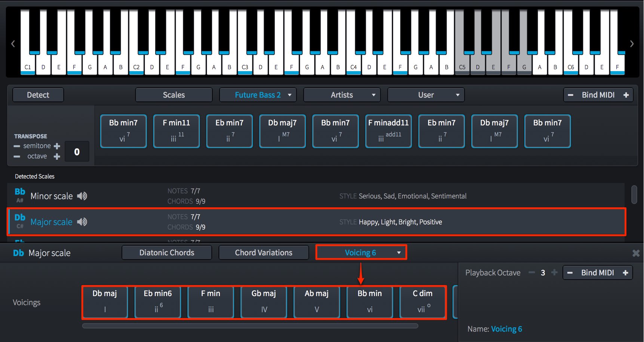
Task: Play the Ab maj voicing pad
Action: tap(317, 302)
